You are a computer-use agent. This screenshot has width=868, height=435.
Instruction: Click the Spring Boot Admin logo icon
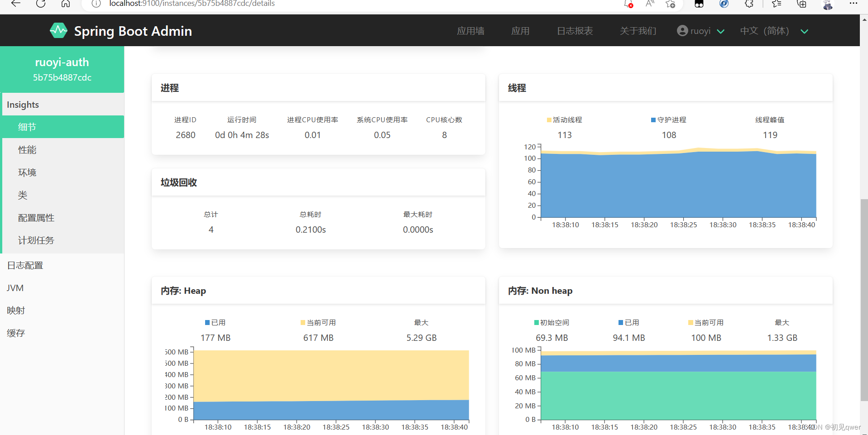(x=58, y=30)
